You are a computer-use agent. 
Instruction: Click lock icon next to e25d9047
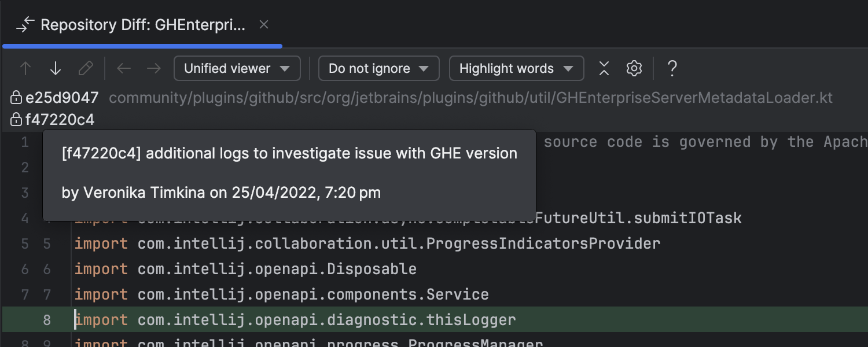coord(16,98)
